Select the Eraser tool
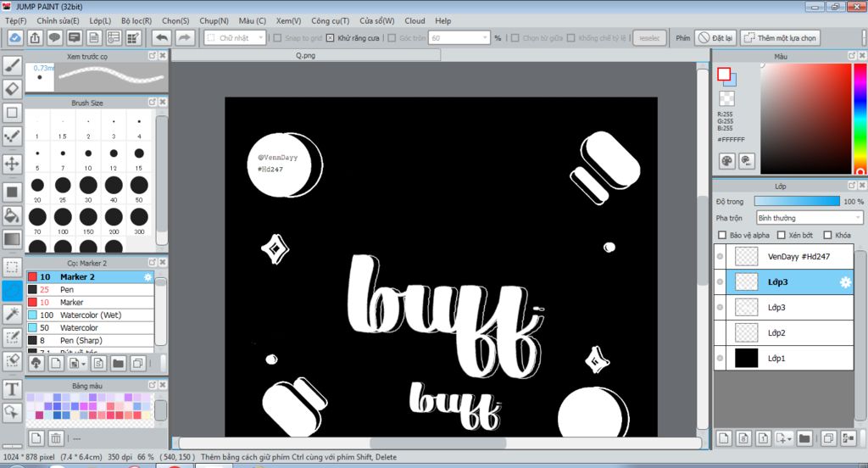The width and height of the screenshot is (868, 468). [x=12, y=89]
